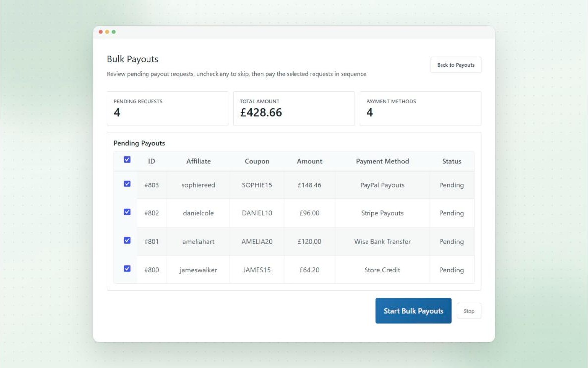
Task: Click coupon code SOPHIE15
Action: click(257, 185)
